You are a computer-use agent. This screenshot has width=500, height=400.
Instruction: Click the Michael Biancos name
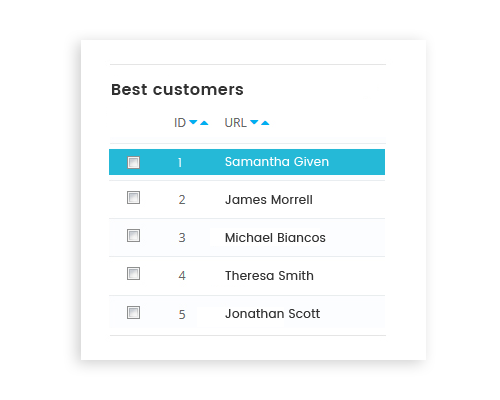coord(275,238)
